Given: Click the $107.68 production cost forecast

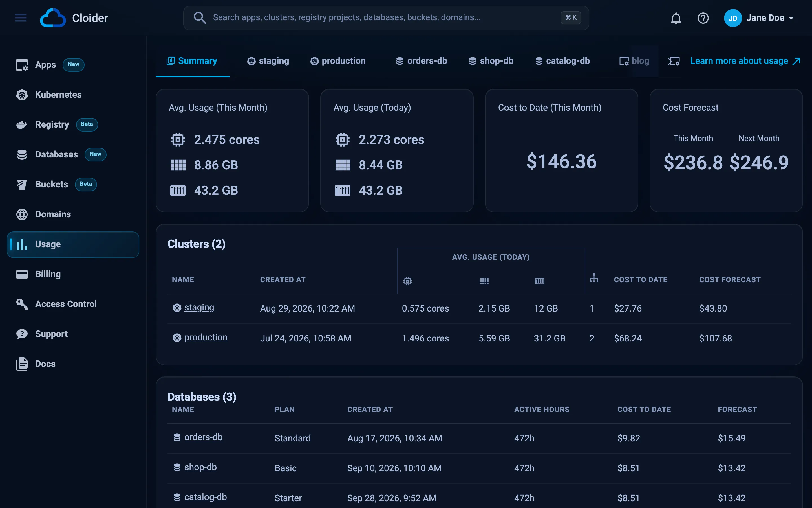Looking at the screenshot, I should [x=715, y=338].
